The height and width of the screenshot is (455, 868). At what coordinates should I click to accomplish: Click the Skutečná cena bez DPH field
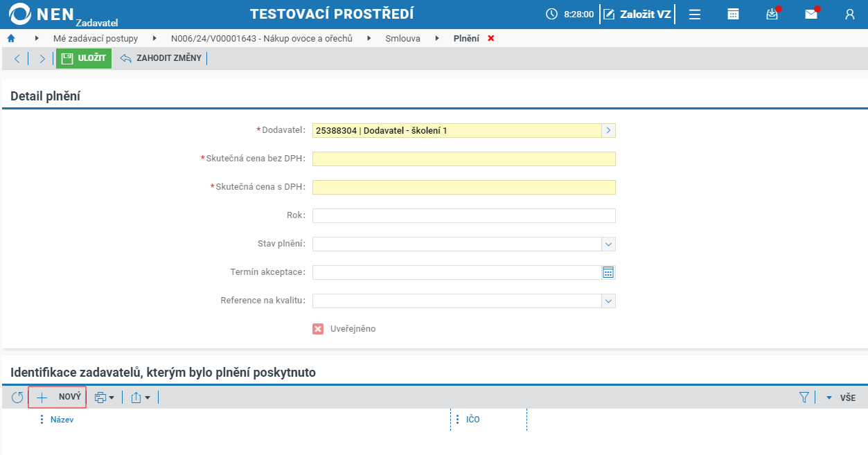coord(463,159)
